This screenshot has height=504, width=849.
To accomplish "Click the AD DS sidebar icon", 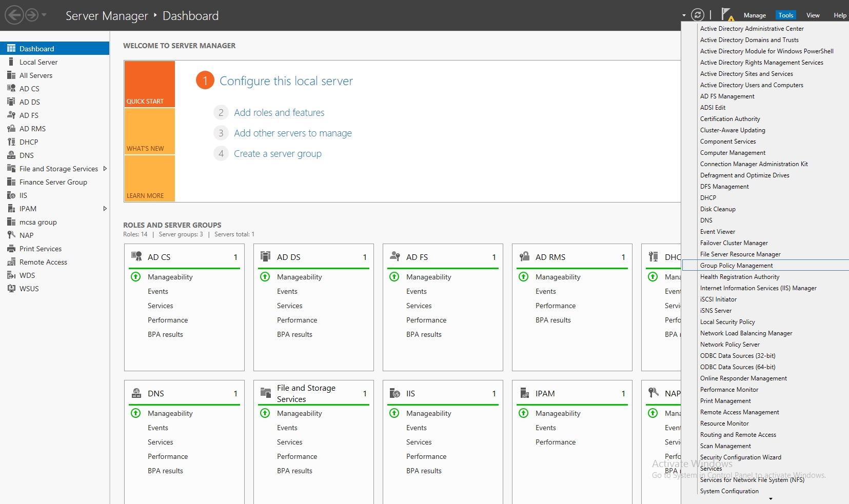I will 11,102.
